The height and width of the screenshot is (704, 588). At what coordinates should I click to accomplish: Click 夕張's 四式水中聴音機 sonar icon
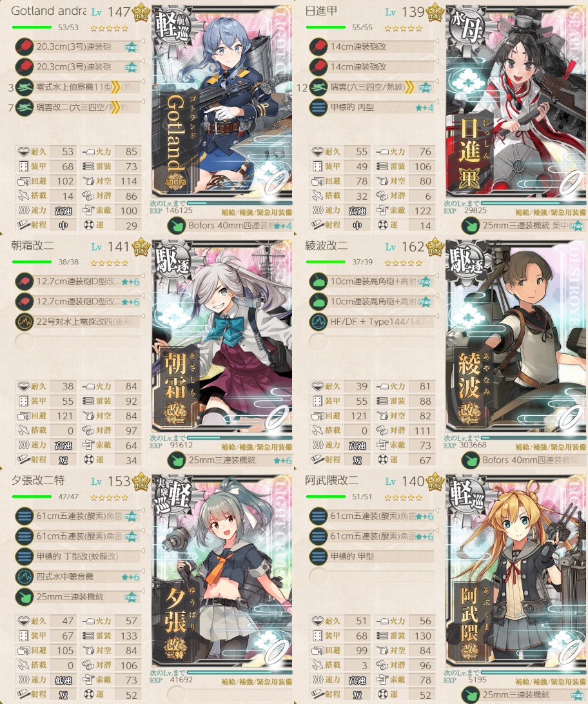pyautogui.click(x=24, y=577)
